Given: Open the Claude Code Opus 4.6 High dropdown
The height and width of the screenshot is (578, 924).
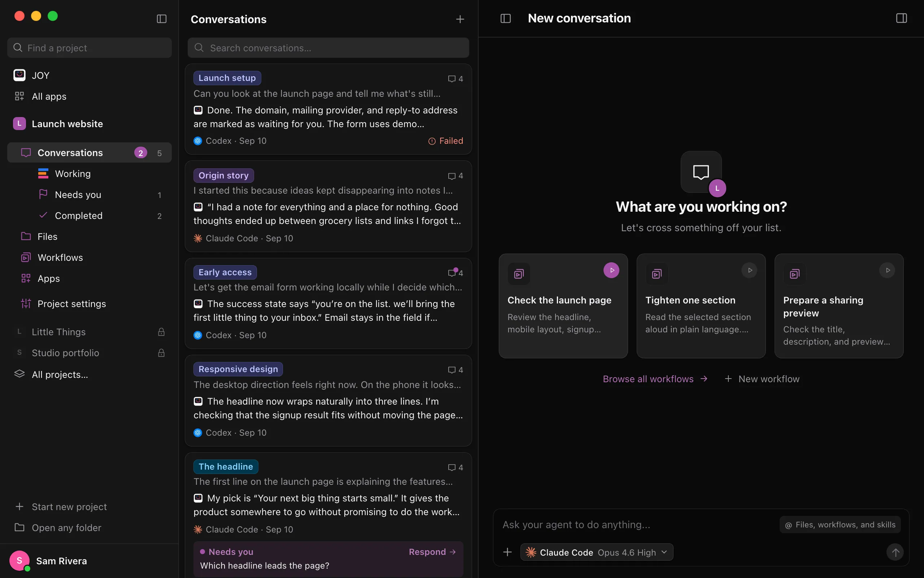Looking at the screenshot, I should click(596, 552).
